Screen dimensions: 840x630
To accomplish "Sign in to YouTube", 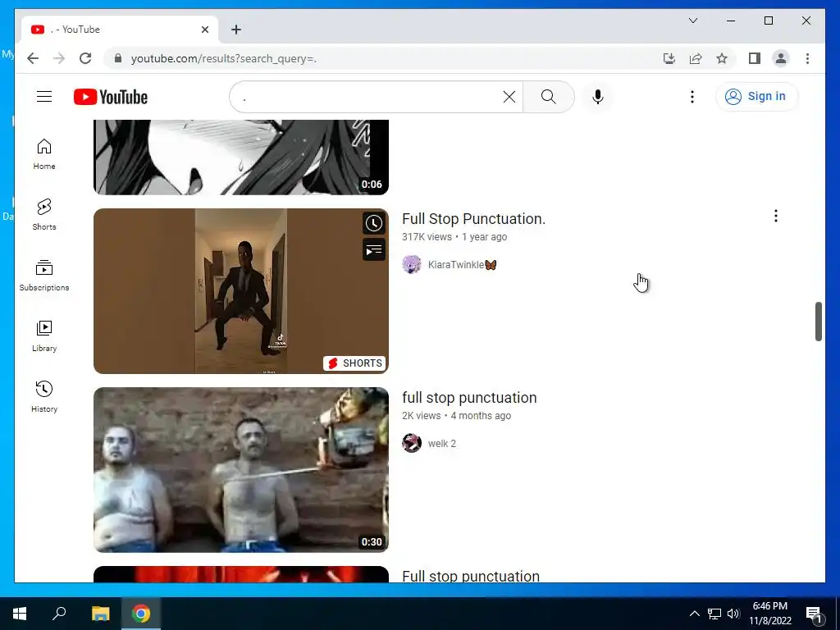I will coord(756,97).
